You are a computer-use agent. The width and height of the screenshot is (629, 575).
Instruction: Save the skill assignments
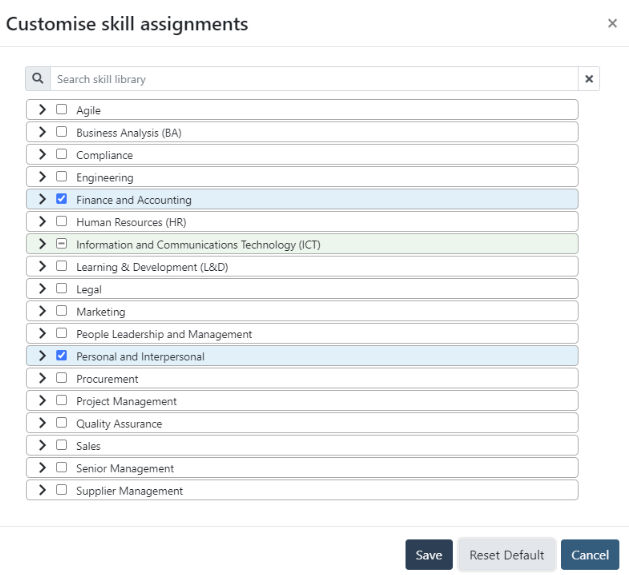click(428, 555)
